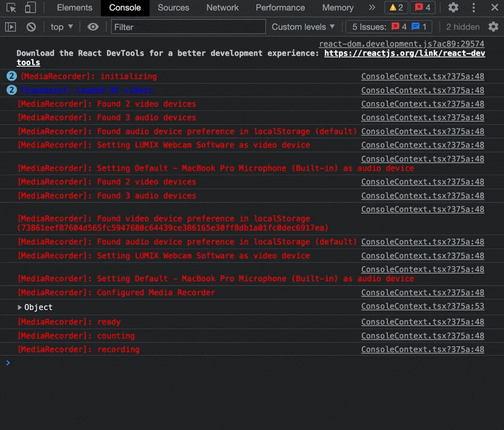Click the 2 hidden messages label
The image size is (504, 430).
pos(462,27)
